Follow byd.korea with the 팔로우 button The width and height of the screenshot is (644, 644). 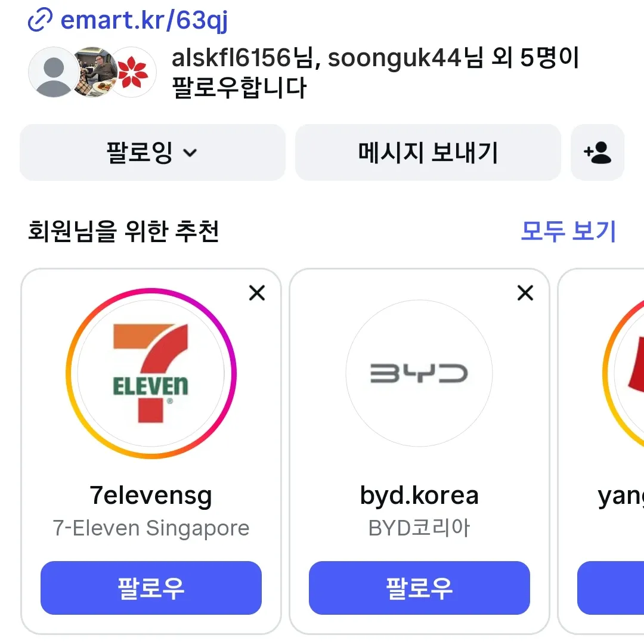pyautogui.click(x=419, y=588)
